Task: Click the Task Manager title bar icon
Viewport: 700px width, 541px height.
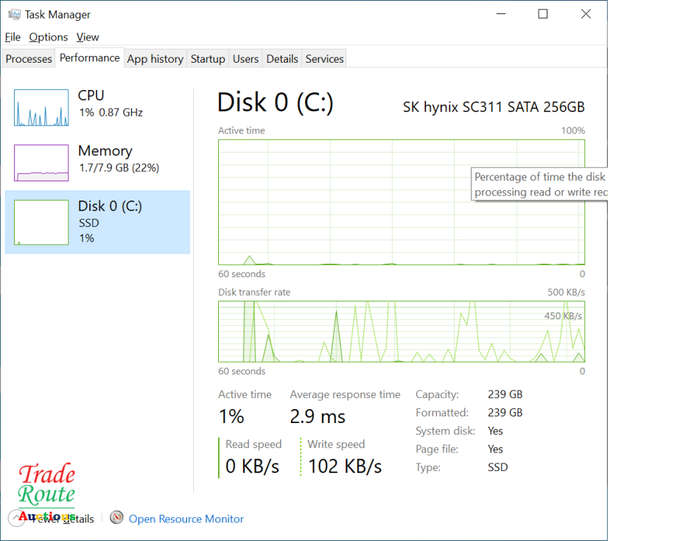Action: tap(14, 14)
